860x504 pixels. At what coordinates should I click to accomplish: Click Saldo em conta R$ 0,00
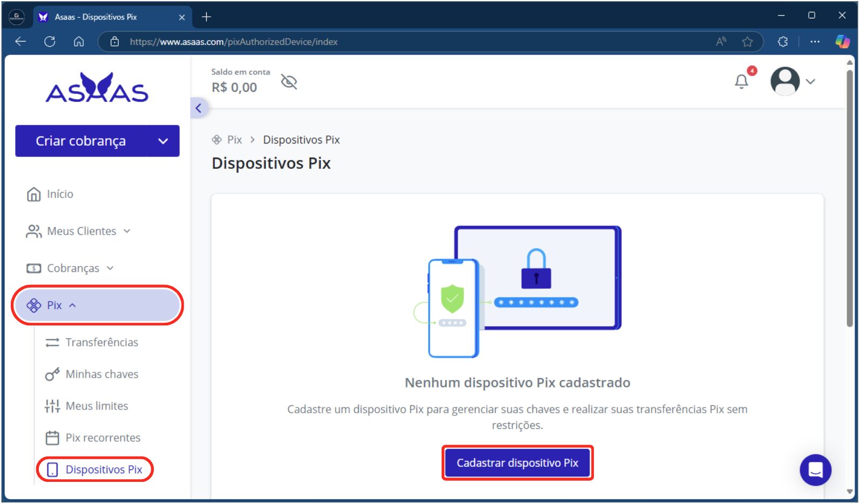pyautogui.click(x=240, y=81)
